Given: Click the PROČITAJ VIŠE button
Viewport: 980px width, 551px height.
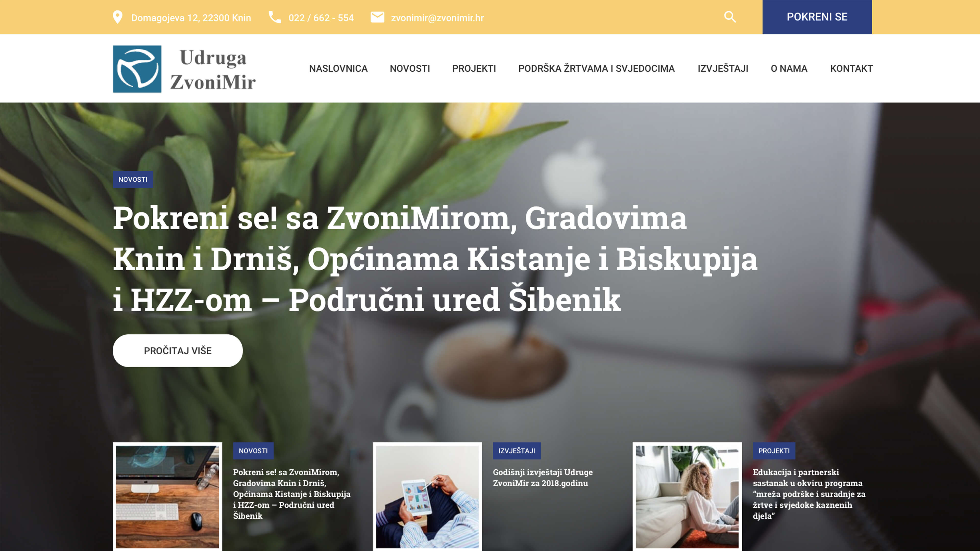Looking at the screenshot, I should (x=178, y=350).
